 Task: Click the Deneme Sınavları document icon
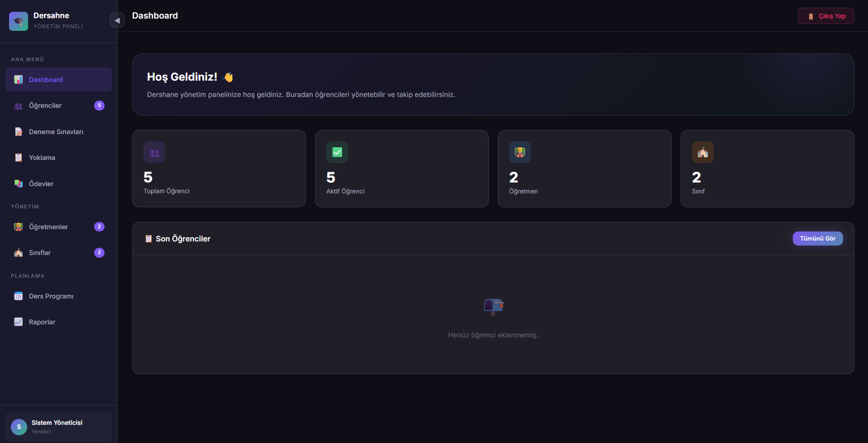(x=18, y=132)
